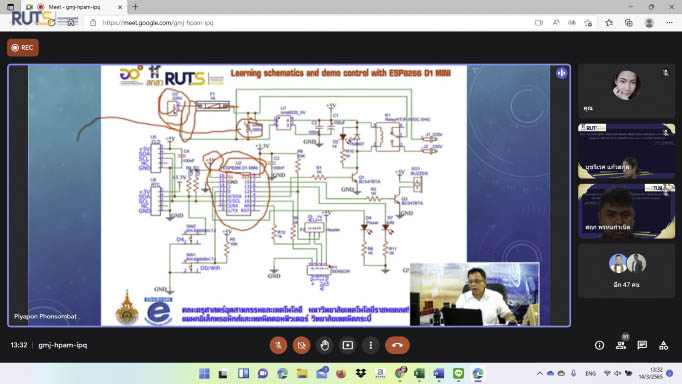Screen dimensions: 682x384
Task: Click the REC recording indicator
Action: point(23,47)
